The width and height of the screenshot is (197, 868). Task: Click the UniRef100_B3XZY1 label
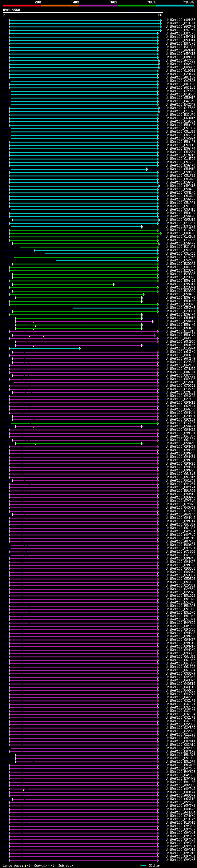[180, 226]
